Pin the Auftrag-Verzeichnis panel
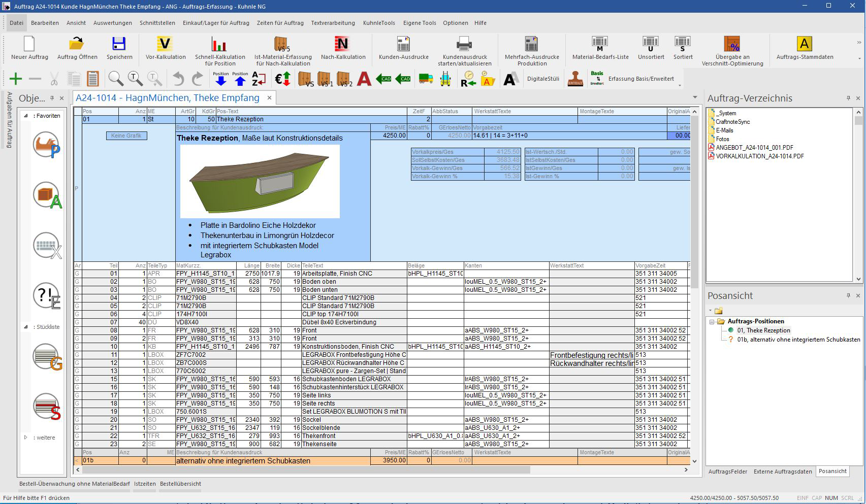This screenshot has height=504, width=866. coord(848,98)
